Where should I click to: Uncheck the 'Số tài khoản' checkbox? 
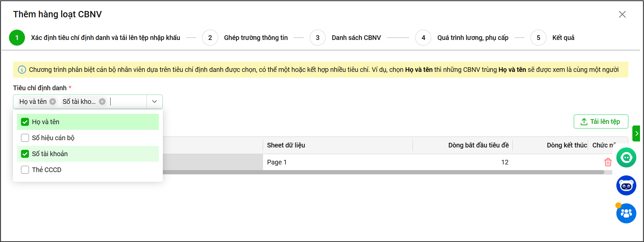(x=25, y=154)
